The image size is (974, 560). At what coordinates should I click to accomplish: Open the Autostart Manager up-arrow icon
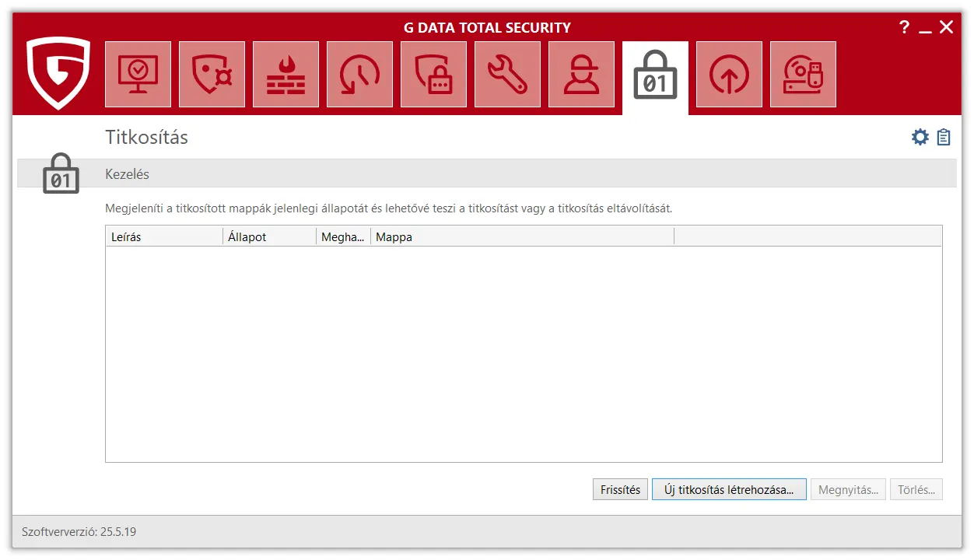pyautogui.click(x=729, y=75)
